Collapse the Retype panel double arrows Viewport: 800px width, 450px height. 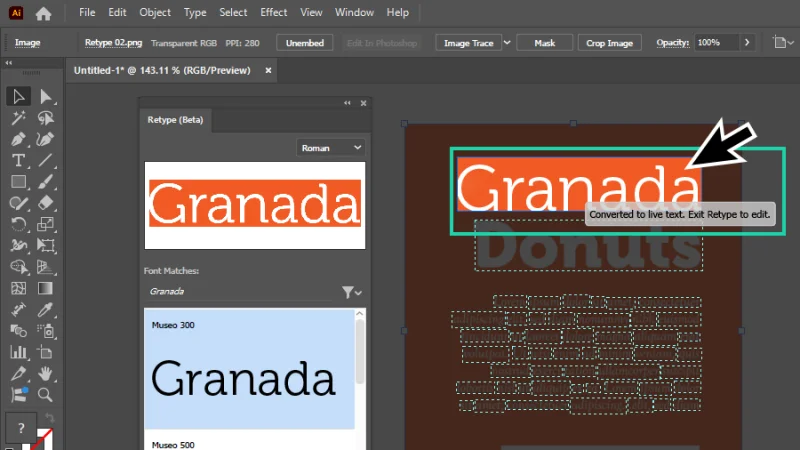[x=347, y=103]
